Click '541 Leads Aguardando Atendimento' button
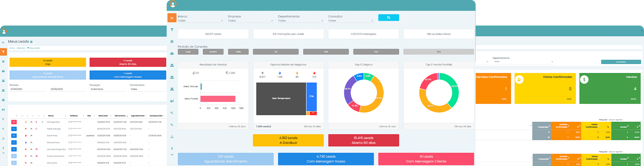The height and width of the screenshot is (166, 644). [226, 159]
